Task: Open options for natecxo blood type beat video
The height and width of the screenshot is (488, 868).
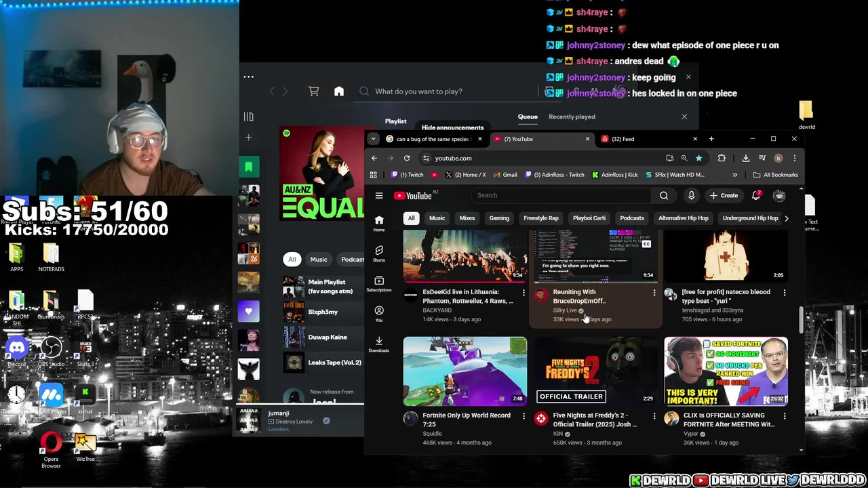Action: point(784,293)
